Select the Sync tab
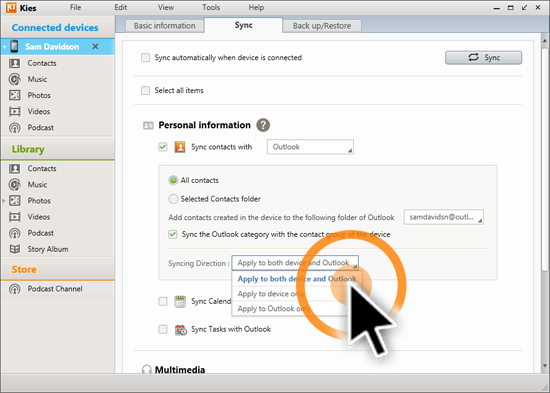This screenshot has width=550, height=393. (243, 25)
